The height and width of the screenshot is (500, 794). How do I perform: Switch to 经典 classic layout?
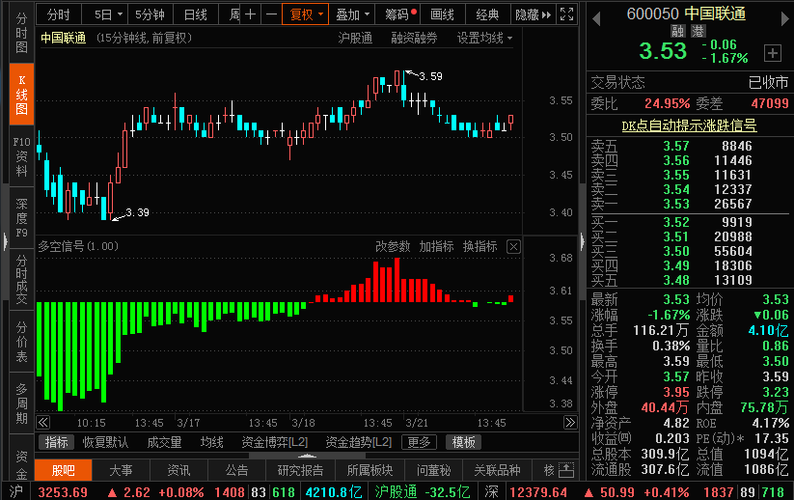[x=488, y=15]
